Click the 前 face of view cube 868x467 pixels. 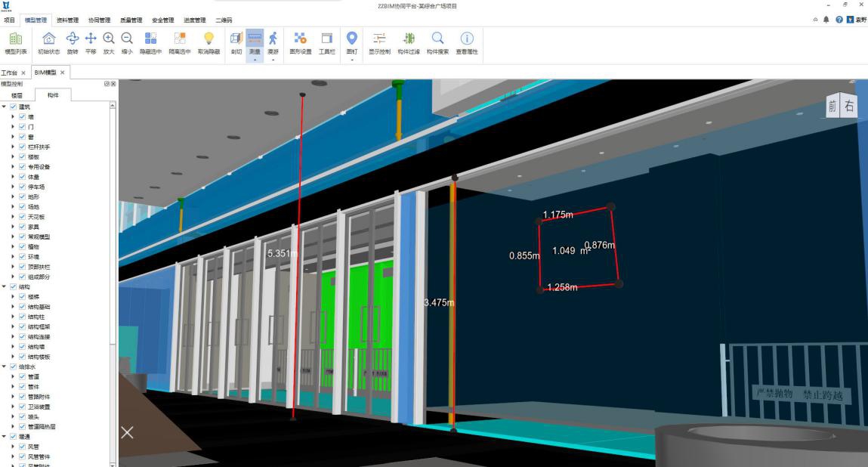tap(832, 107)
